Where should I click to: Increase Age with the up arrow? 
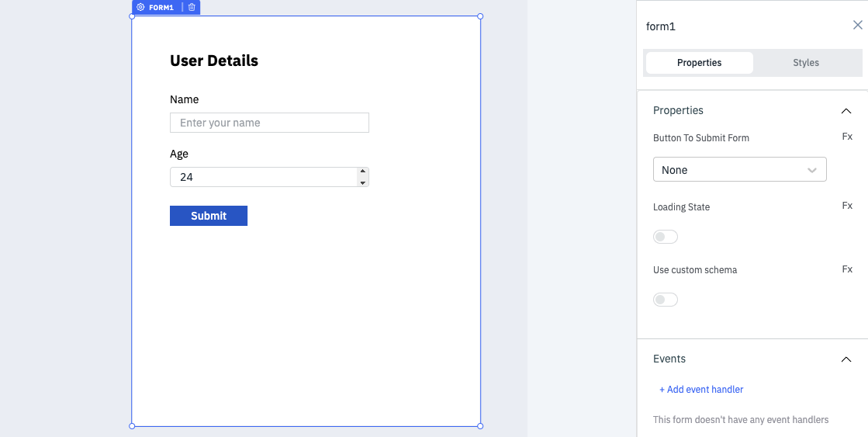(x=362, y=172)
